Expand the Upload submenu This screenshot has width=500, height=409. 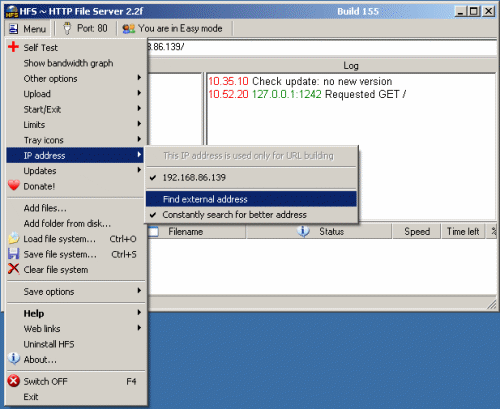(75, 94)
